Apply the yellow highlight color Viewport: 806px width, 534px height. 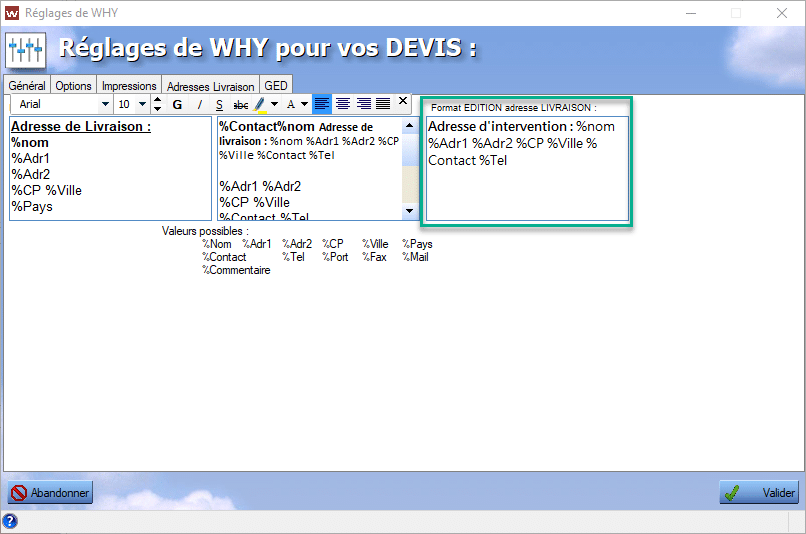[261, 104]
